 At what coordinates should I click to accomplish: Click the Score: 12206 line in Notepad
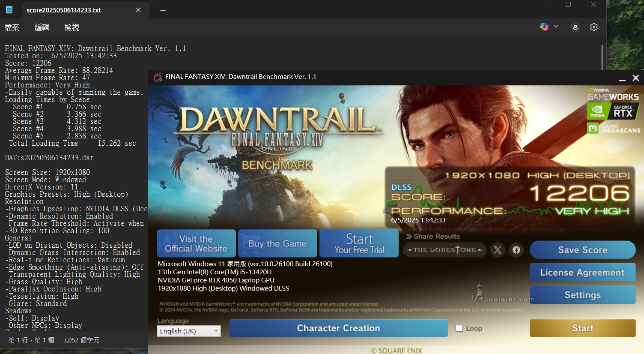click(x=28, y=63)
